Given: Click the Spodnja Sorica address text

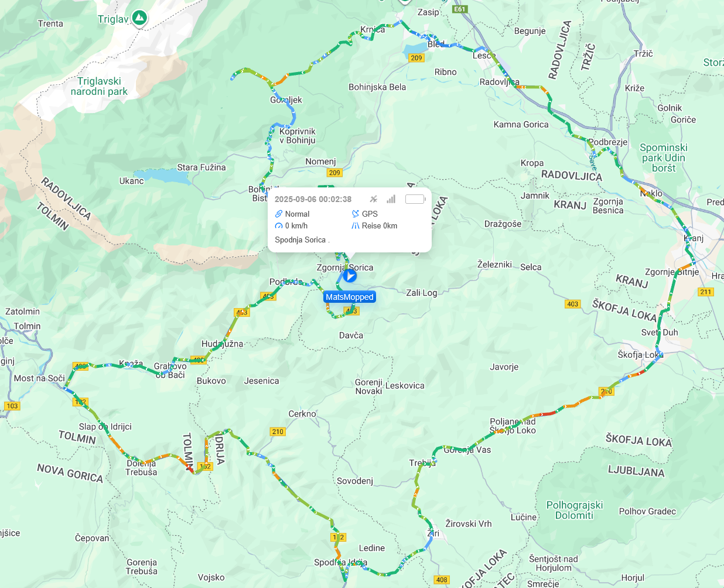Looking at the screenshot, I should pyautogui.click(x=300, y=240).
